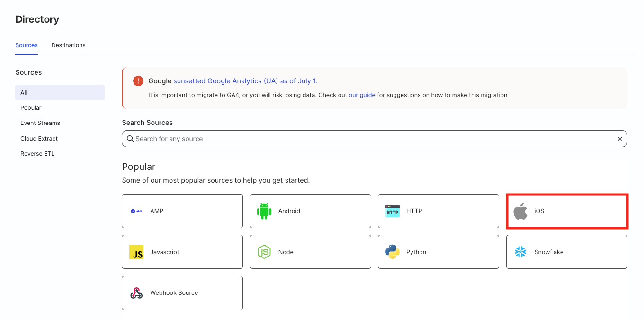Click the Sources sidebar heading
The width and height of the screenshot is (644, 319).
pyautogui.click(x=28, y=72)
